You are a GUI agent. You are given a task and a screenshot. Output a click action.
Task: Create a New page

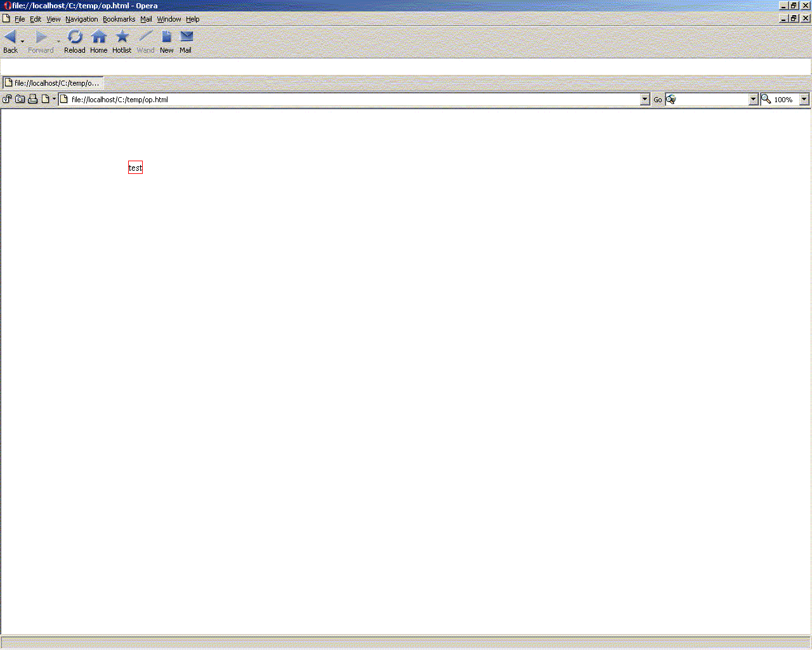tap(166, 37)
